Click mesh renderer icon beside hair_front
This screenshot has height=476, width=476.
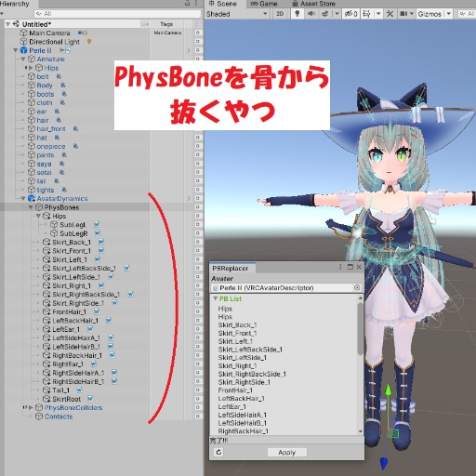pyautogui.click(x=75, y=128)
